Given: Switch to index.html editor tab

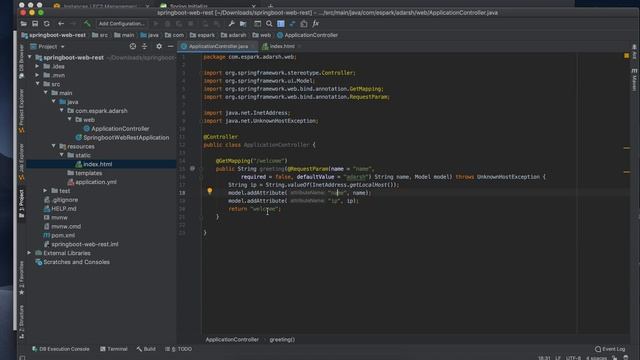Looking at the screenshot, I should (282, 46).
